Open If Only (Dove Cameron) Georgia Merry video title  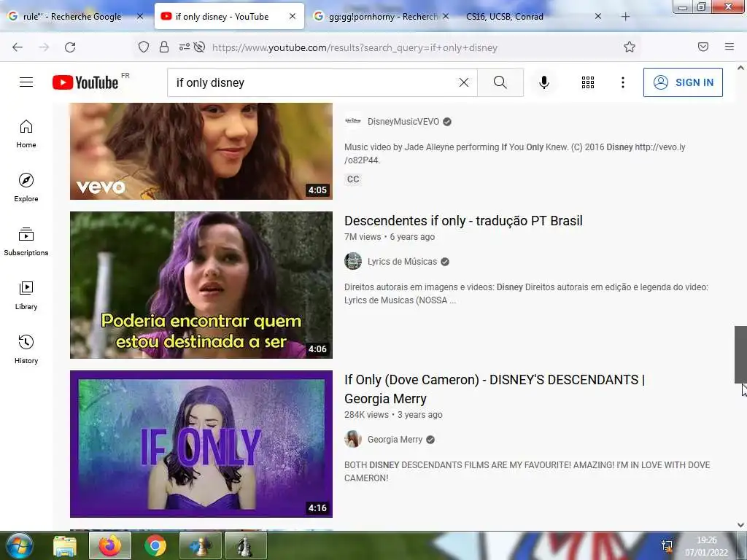point(494,389)
